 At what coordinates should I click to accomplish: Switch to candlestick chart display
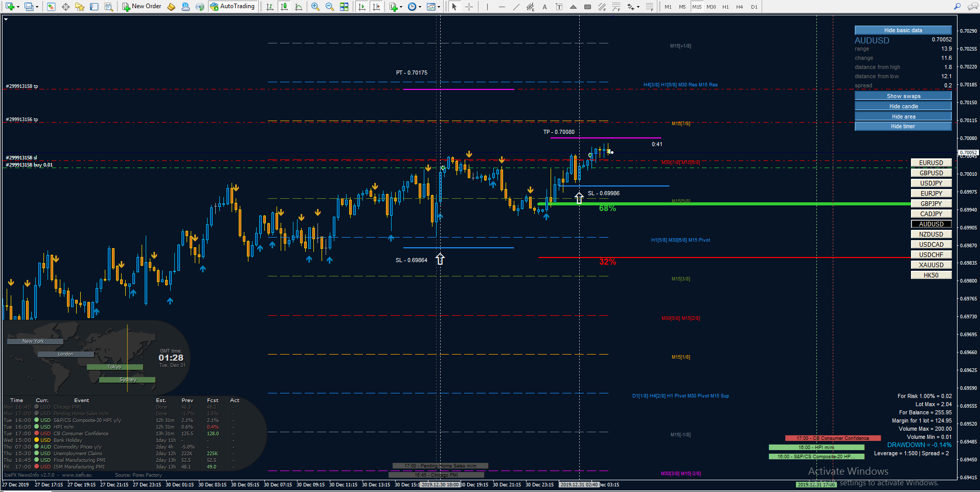[284, 7]
